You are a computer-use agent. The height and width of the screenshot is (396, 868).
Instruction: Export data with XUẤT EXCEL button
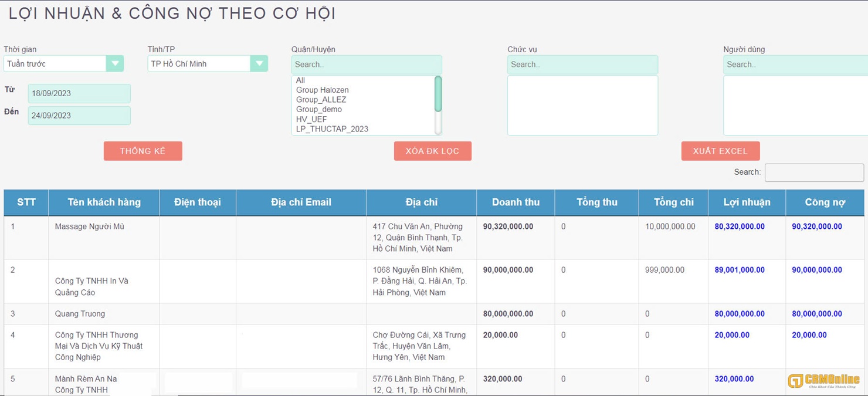pyautogui.click(x=720, y=151)
